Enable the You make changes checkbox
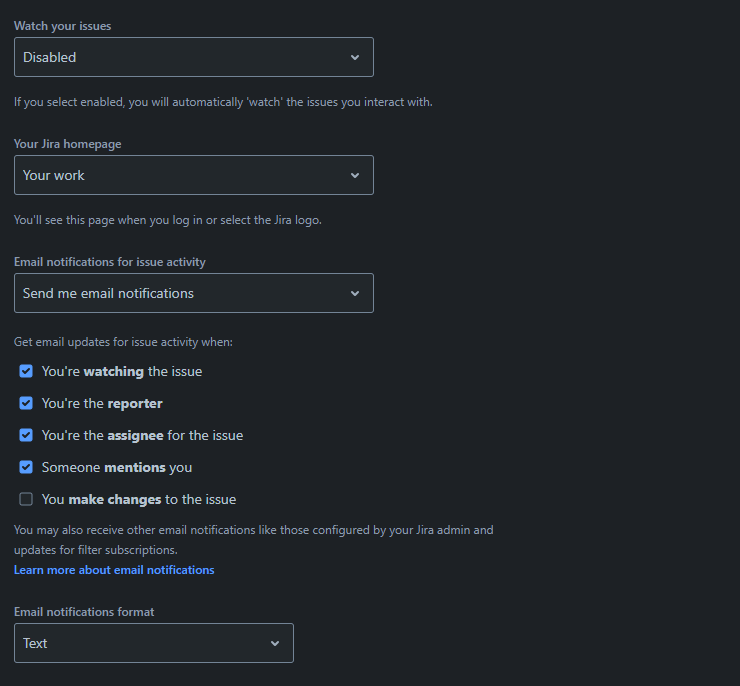Image resolution: width=740 pixels, height=686 pixels. [26, 499]
